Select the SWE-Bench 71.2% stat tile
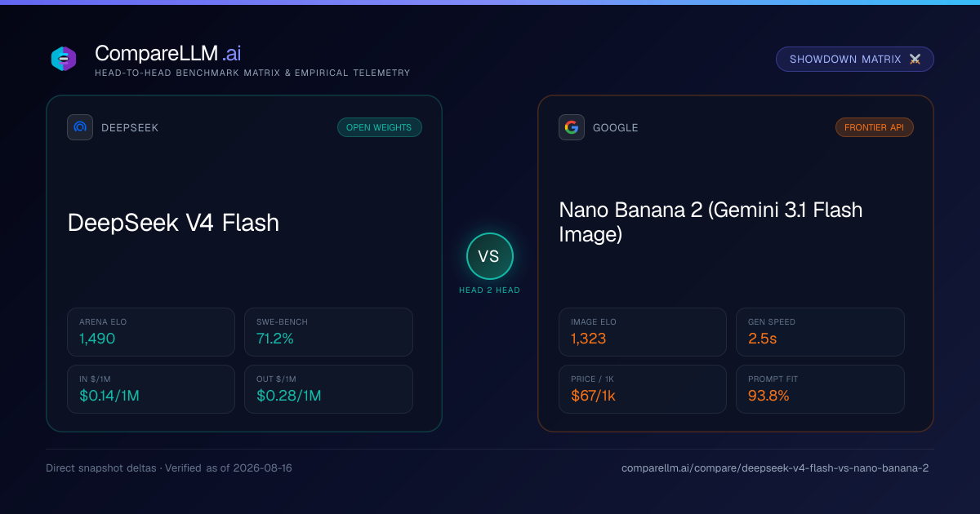This screenshot has width=980, height=514. [x=328, y=332]
